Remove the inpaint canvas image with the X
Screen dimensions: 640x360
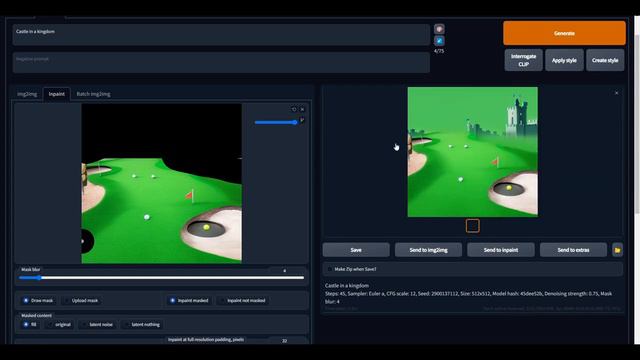pyautogui.click(x=302, y=109)
